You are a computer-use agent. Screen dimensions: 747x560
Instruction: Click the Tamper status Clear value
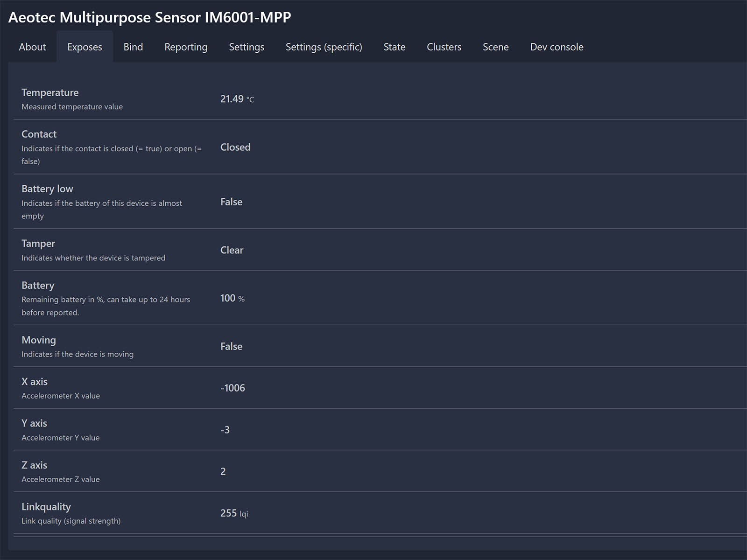coord(232,250)
